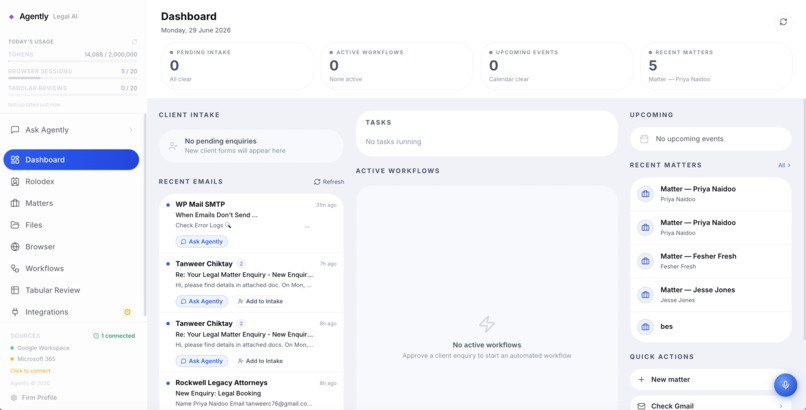The width and height of the screenshot is (806, 410).
Task: Click the 'Click to connect' link
Action: point(30,370)
